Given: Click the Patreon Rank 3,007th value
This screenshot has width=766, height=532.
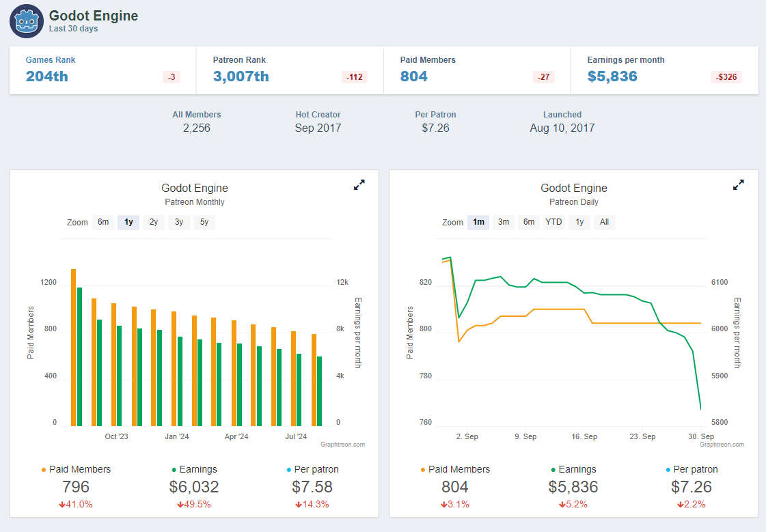Looking at the screenshot, I should pos(241,76).
